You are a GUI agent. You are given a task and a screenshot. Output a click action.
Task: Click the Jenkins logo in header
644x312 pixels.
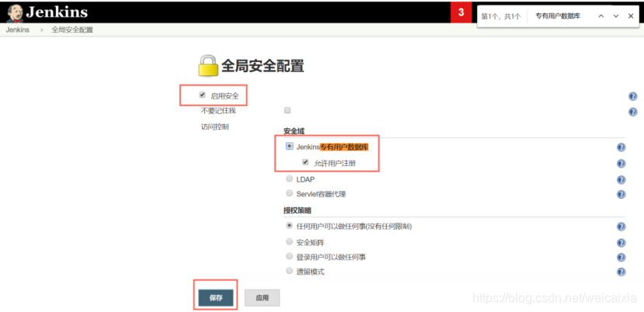pos(47,12)
